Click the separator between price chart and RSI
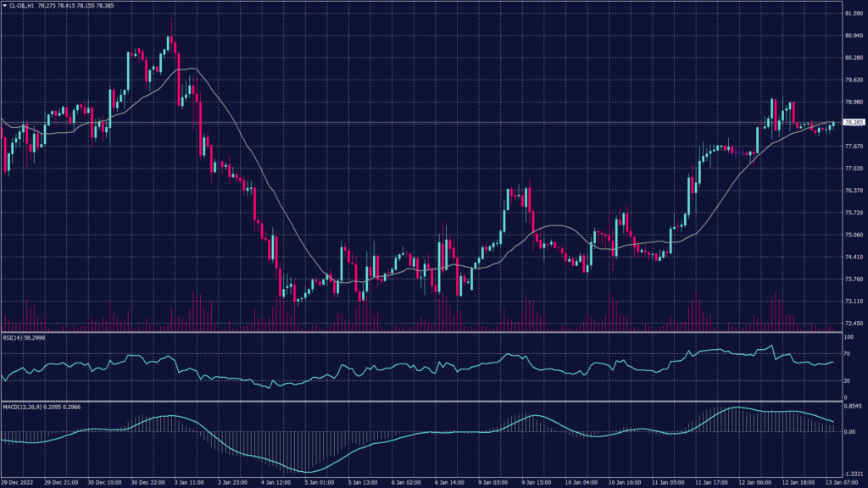 [424, 331]
